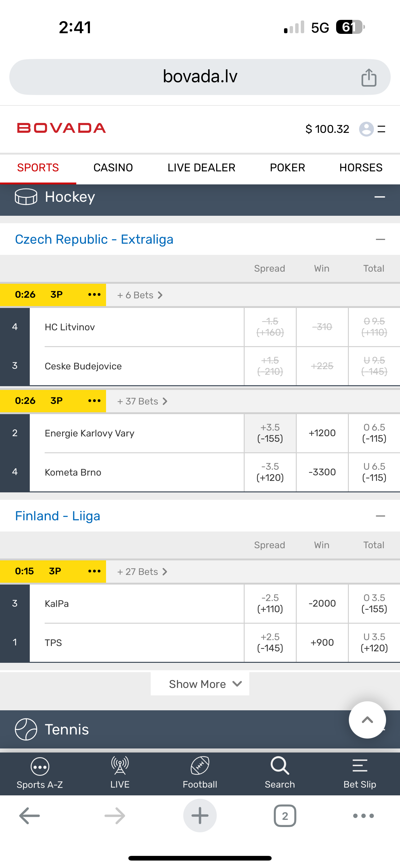Switch to the POKER tab

287,168
